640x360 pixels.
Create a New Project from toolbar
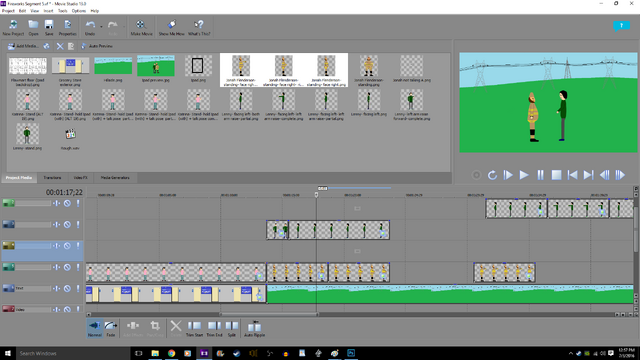(x=13, y=28)
